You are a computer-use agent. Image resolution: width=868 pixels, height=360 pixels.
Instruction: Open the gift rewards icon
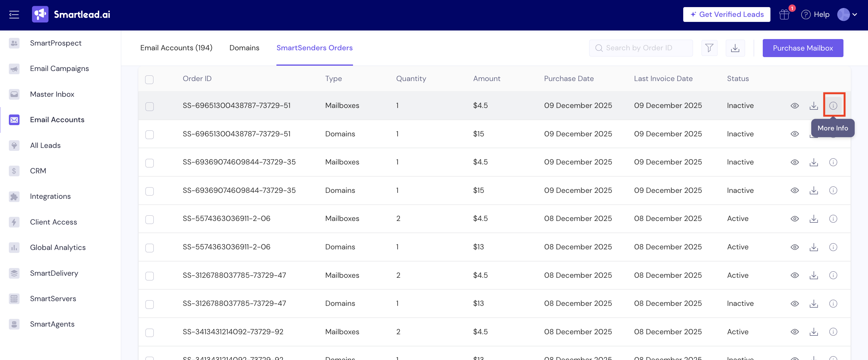[x=784, y=14]
